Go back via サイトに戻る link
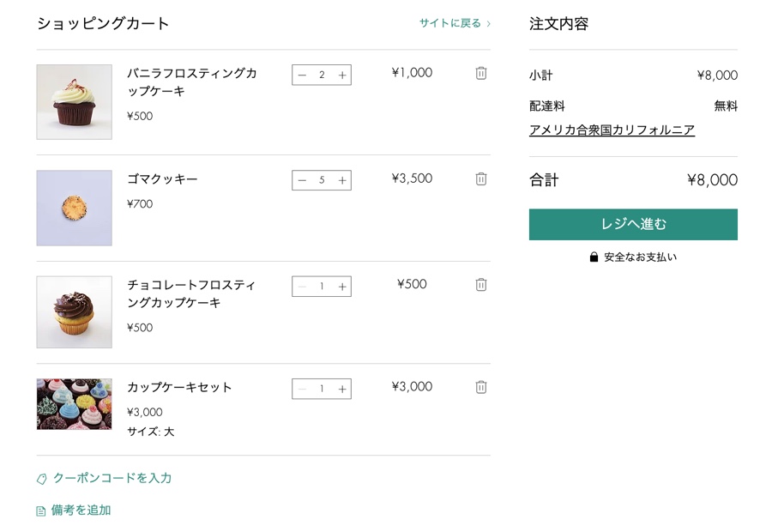Image resolution: width=772 pixels, height=532 pixels. click(455, 23)
